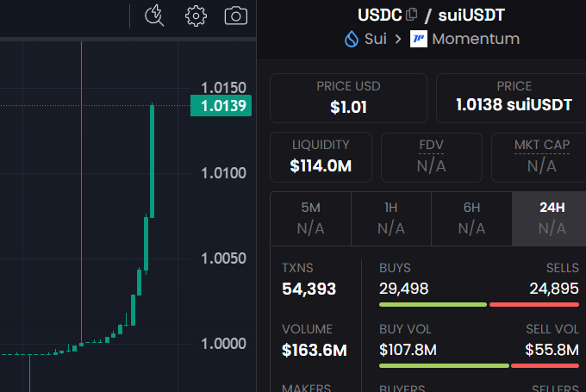Copy the USDC token address
Viewport: 586px width, 392px height.
tap(411, 14)
